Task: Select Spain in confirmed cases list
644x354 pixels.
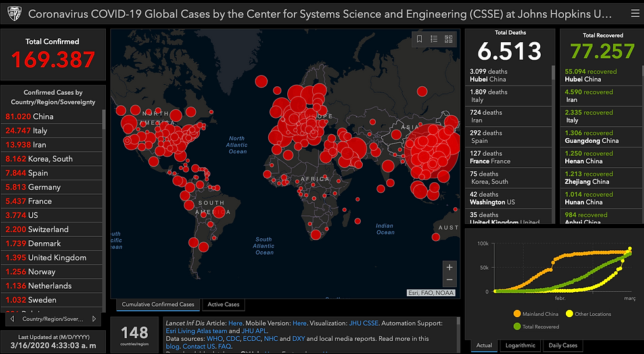Action: (51, 173)
